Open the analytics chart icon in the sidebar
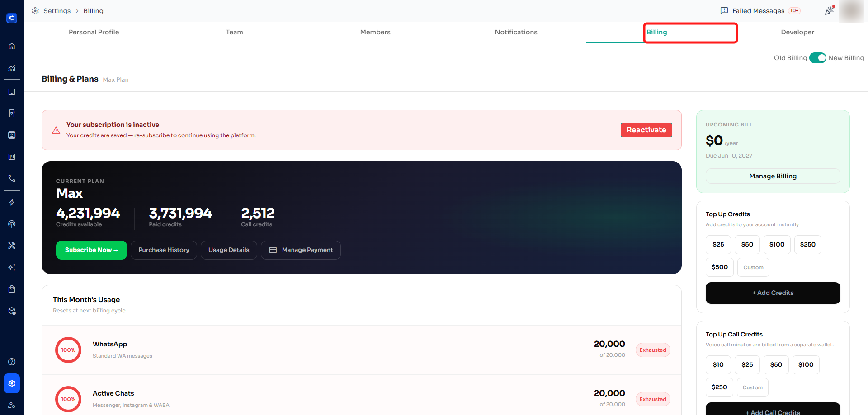 click(x=12, y=68)
